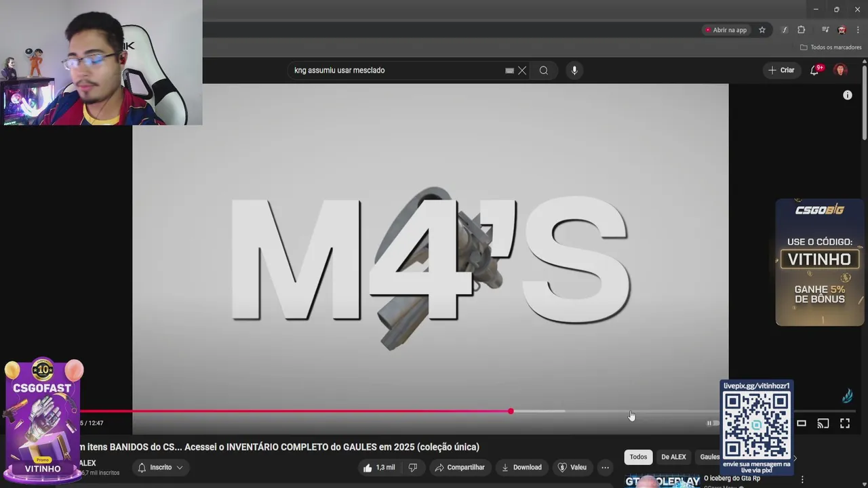Screen dimensions: 868x488
Task: Open the Todos os marcadores folder
Action: click(x=831, y=47)
